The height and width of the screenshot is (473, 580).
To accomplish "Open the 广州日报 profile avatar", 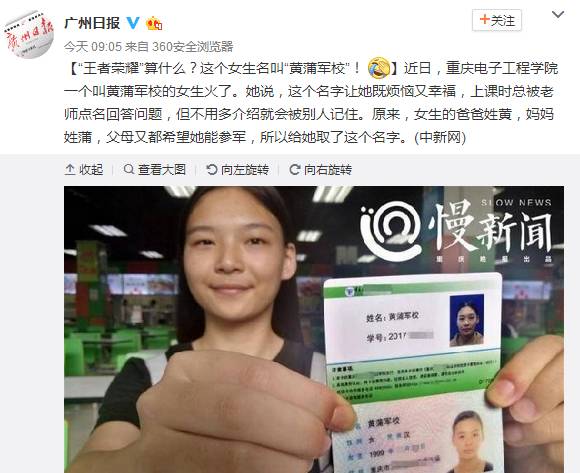I will click(x=29, y=34).
